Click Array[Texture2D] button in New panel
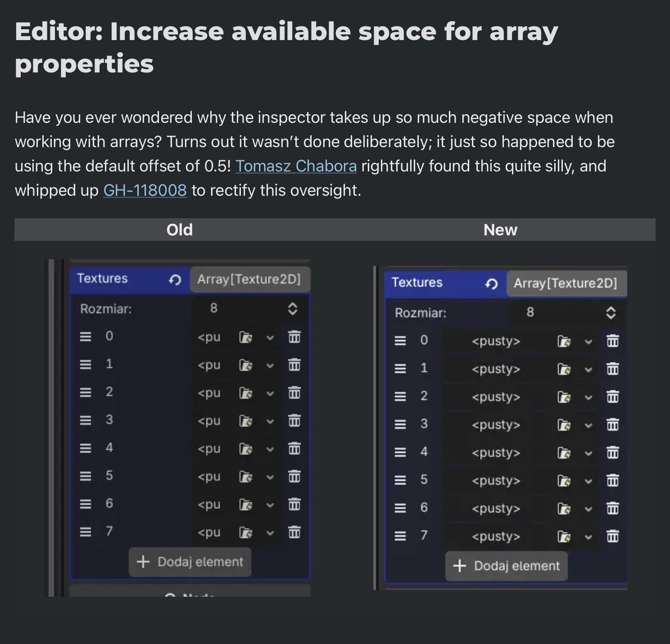The image size is (670, 644). 566,284
